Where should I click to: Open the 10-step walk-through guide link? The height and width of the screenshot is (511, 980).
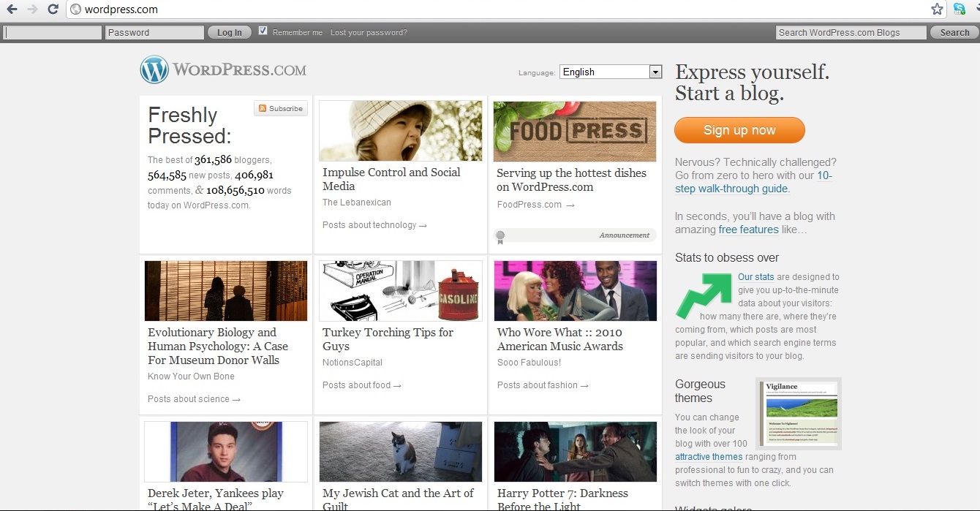point(753,182)
